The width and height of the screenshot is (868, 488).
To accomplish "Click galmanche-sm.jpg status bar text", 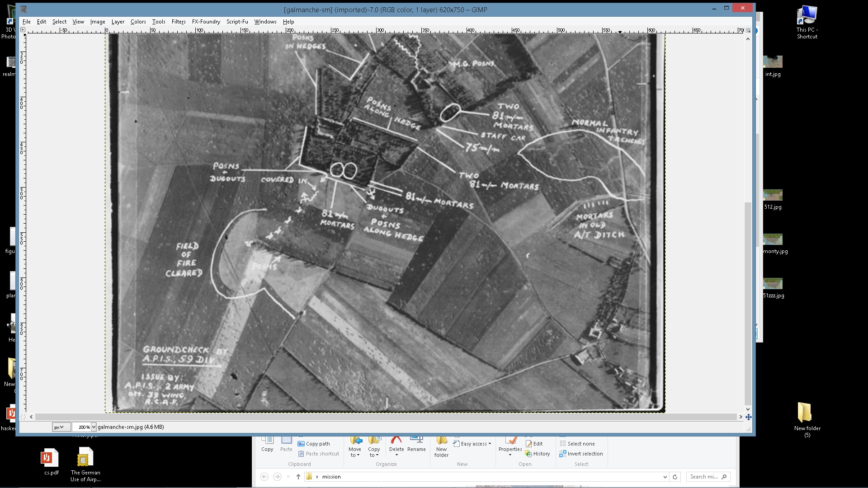I will click(131, 427).
